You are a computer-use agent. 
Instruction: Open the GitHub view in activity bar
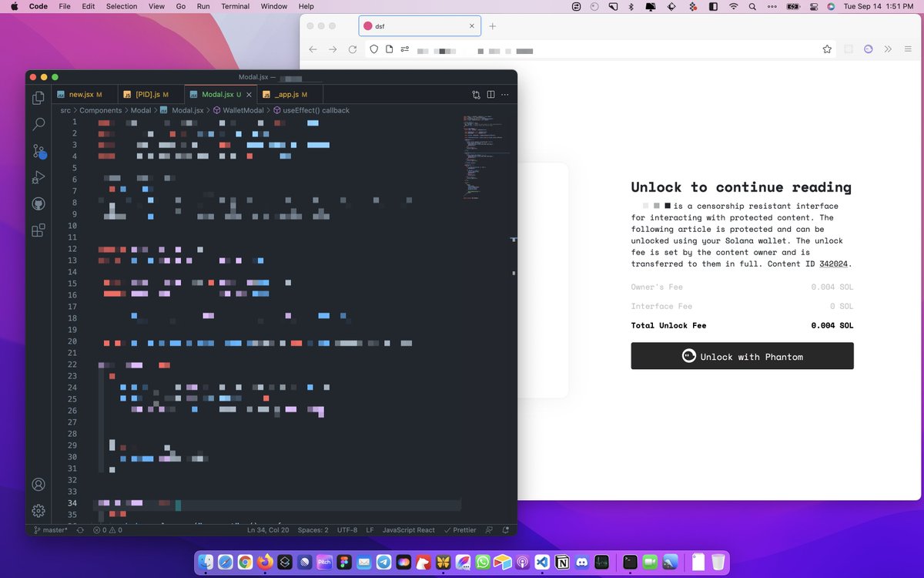point(38,203)
